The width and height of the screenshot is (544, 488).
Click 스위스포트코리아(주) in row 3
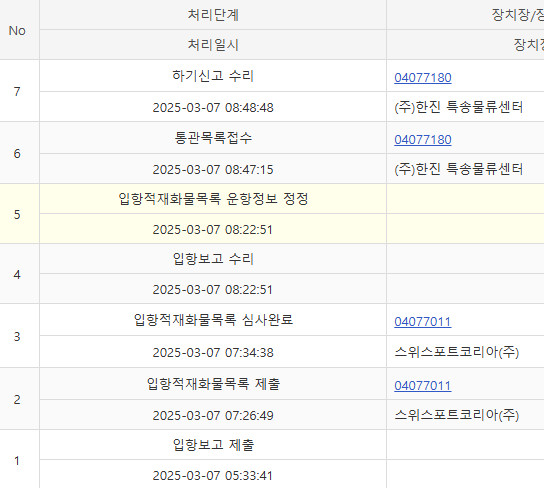[457, 352]
